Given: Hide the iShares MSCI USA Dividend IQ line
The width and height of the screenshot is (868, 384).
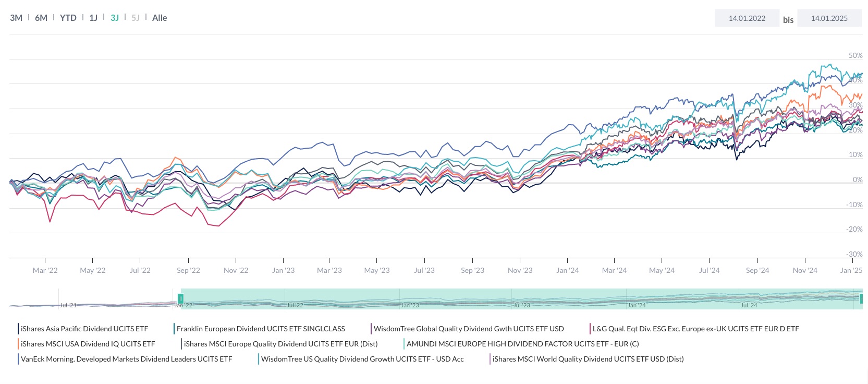Looking at the screenshot, I should tap(87, 344).
